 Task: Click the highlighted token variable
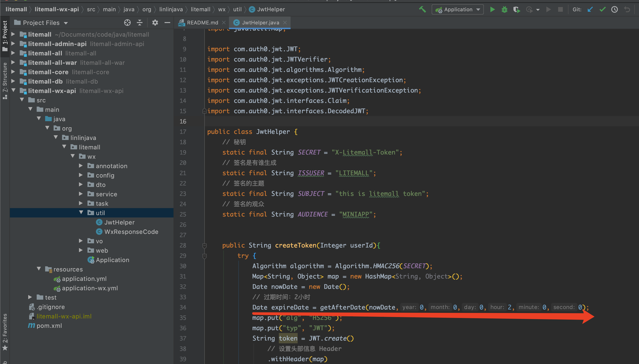pos(288,338)
